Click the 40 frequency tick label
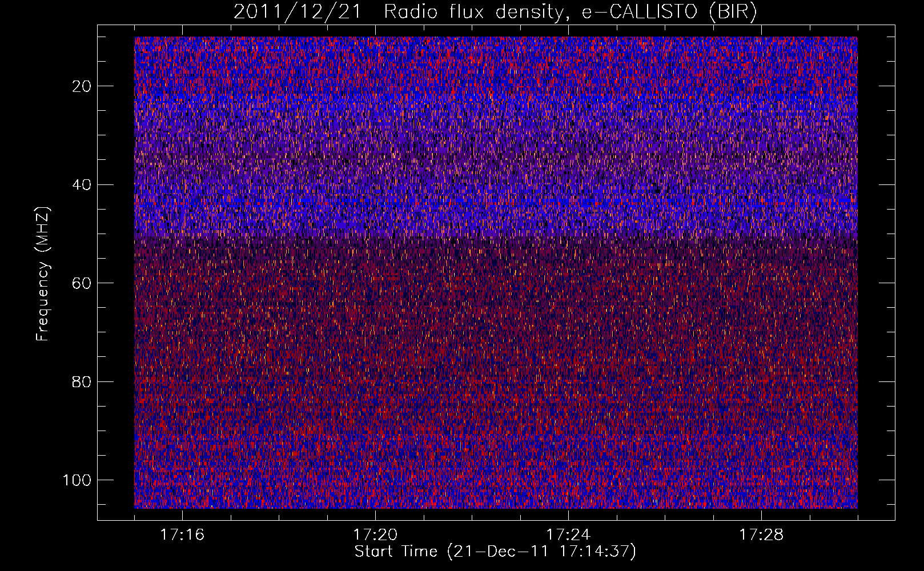 [82, 185]
